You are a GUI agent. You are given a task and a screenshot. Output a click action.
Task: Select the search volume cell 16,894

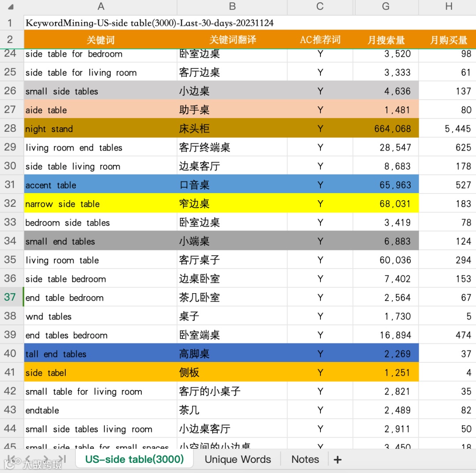386,335
